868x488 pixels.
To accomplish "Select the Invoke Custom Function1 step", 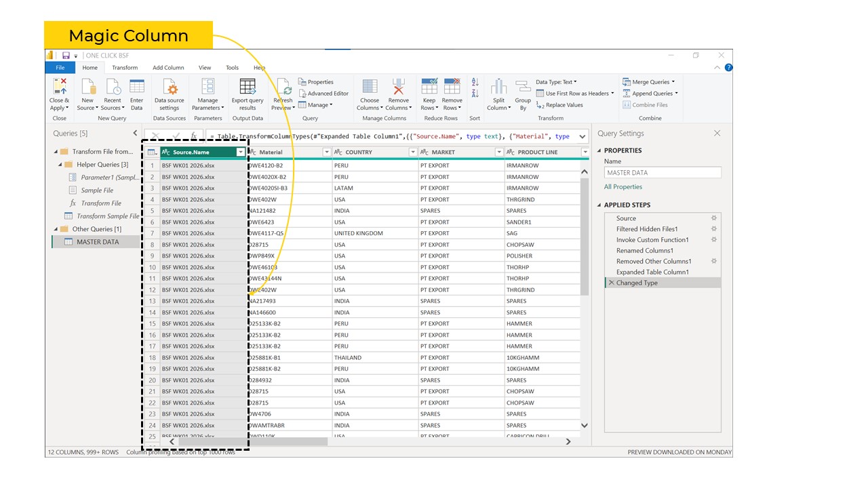I will coord(652,240).
